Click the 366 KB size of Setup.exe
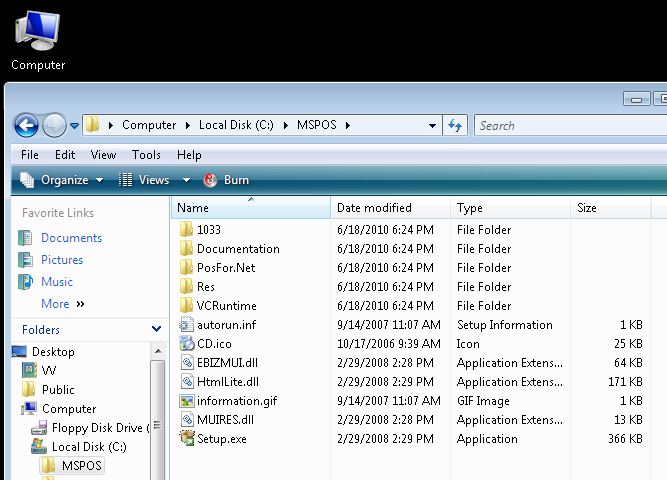667x480 pixels. (625, 439)
